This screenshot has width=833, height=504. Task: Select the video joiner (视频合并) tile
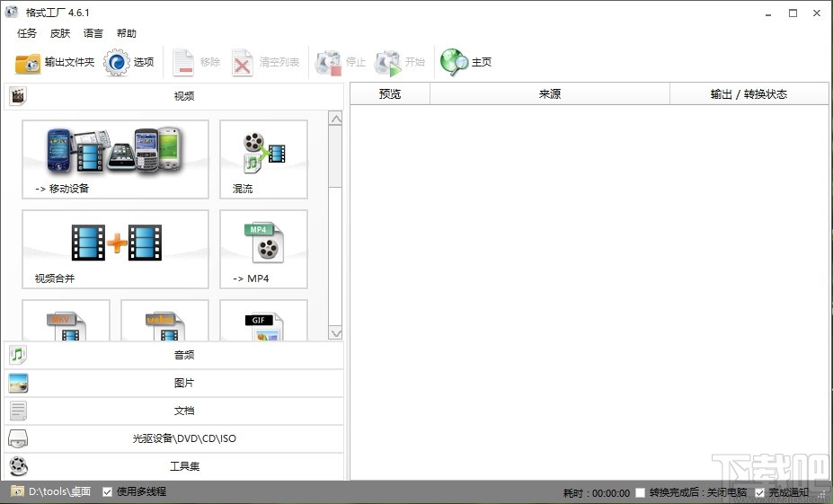point(115,249)
